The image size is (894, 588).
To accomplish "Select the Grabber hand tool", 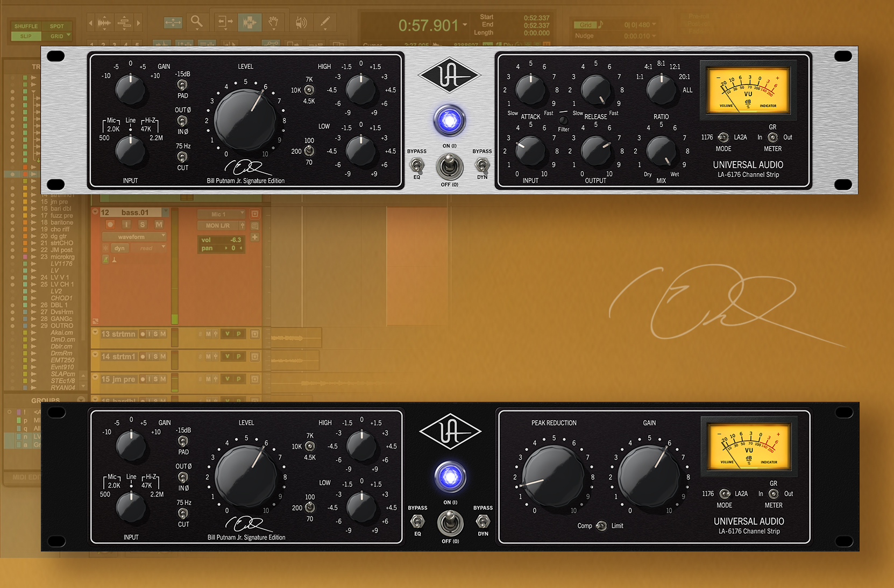I will tap(273, 22).
